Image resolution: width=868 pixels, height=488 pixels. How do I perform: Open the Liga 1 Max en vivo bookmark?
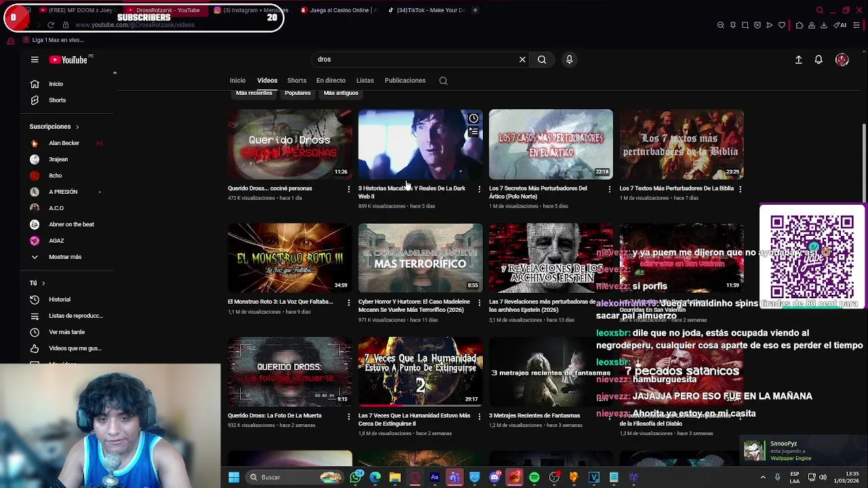click(54, 40)
